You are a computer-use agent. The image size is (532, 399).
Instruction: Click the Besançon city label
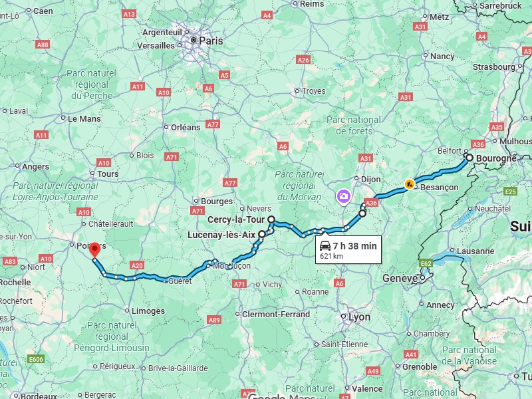pyautogui.click(x=440, y=188)
